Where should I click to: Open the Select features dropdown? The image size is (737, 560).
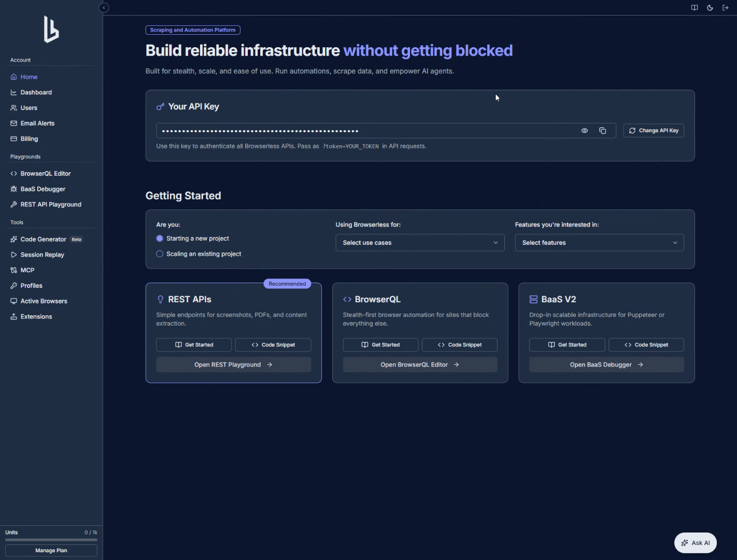coord(599,243)
